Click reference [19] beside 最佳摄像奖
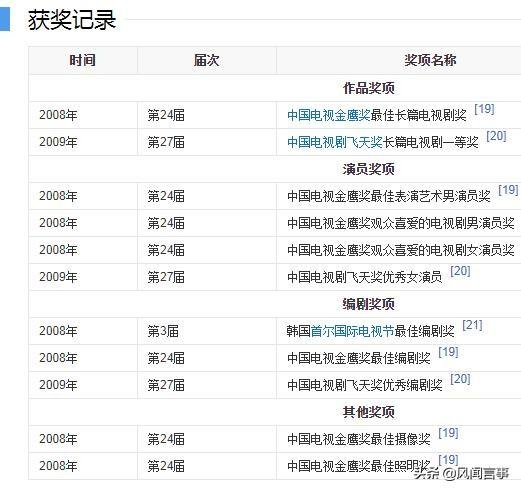Image resolution: width=521 pixels, height=492 pixels. [x=448, y=433]
